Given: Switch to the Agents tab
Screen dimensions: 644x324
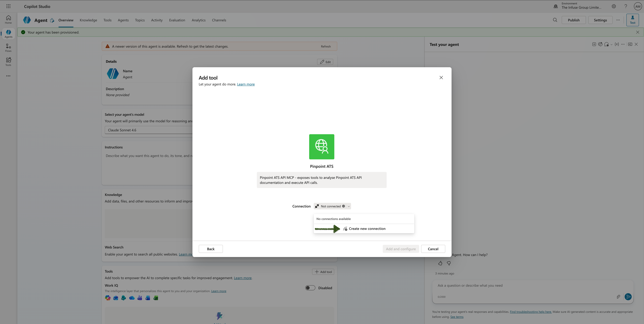Looking at the screenshot, I should [123, 20].
